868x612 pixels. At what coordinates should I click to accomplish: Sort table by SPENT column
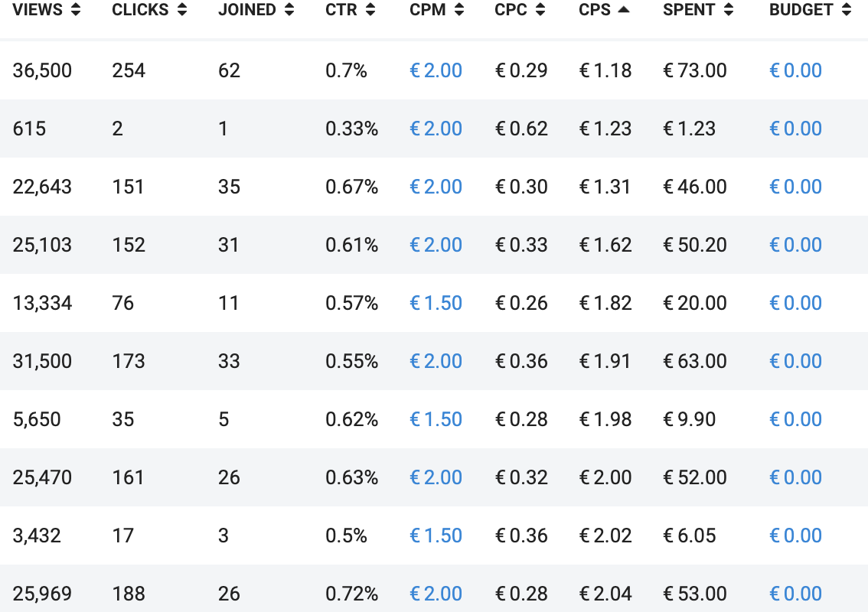click(698, 9)
